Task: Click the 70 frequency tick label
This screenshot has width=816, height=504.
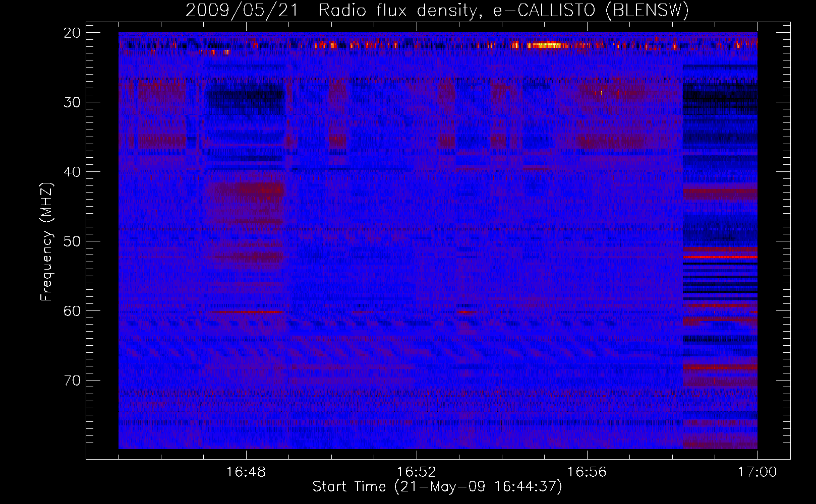Action: [x=72, y=381]
